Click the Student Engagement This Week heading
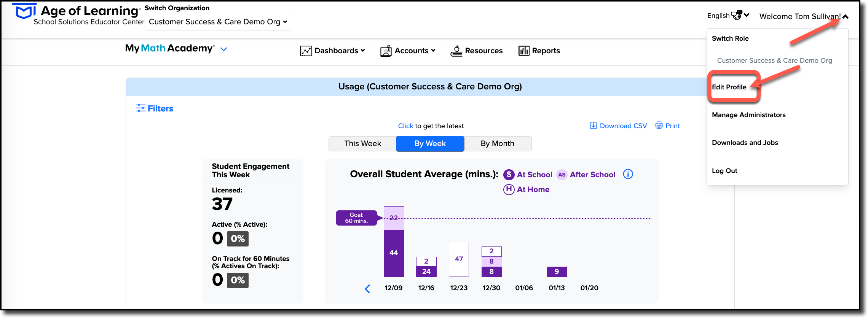The image size is (868, 318). tap(251, 170)
